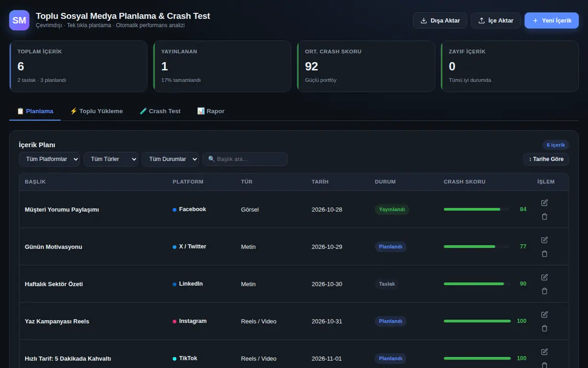This screenshot has height=368, width=588.
Task: Click the SM app logo icon
Action: click(19, 20)
